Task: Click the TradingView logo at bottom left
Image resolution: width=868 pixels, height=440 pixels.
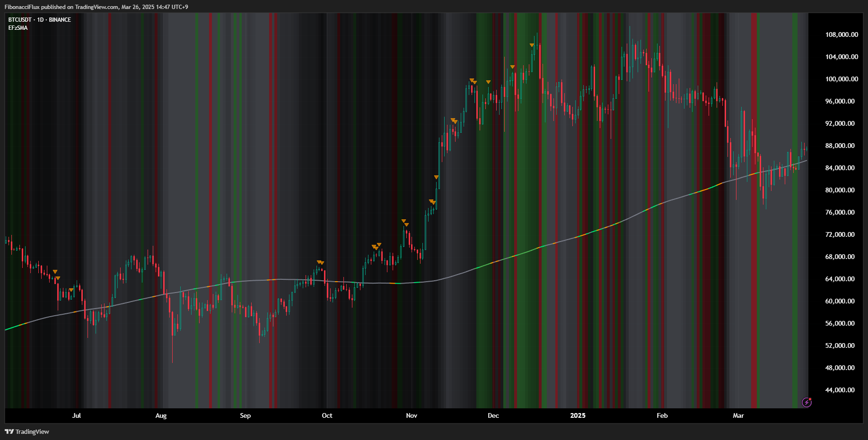Action: click(27, 431)
